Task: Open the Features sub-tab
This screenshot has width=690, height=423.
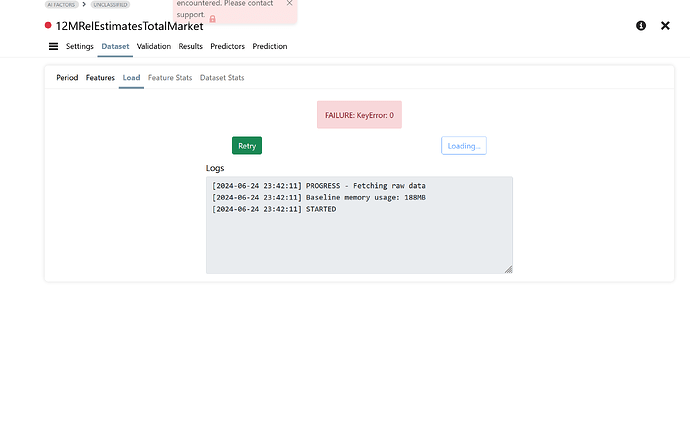Action: tap(100, 77)
